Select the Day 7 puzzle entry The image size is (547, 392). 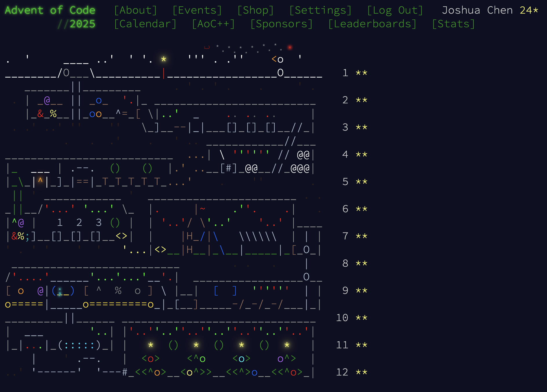click(x=345, y=236)
